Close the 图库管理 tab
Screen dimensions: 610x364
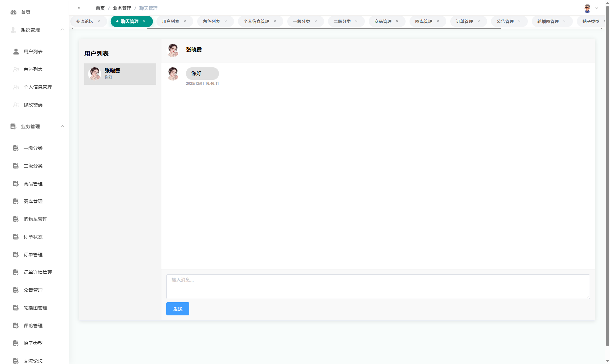pyautogui.click(x=438, y=21)
